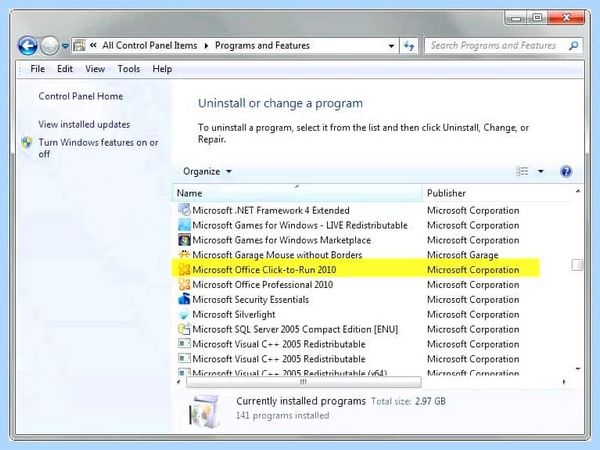This screenshot has width=600, height=450.
Task: Select Microsoft Security Essentials icon
Action: [184, 299]
